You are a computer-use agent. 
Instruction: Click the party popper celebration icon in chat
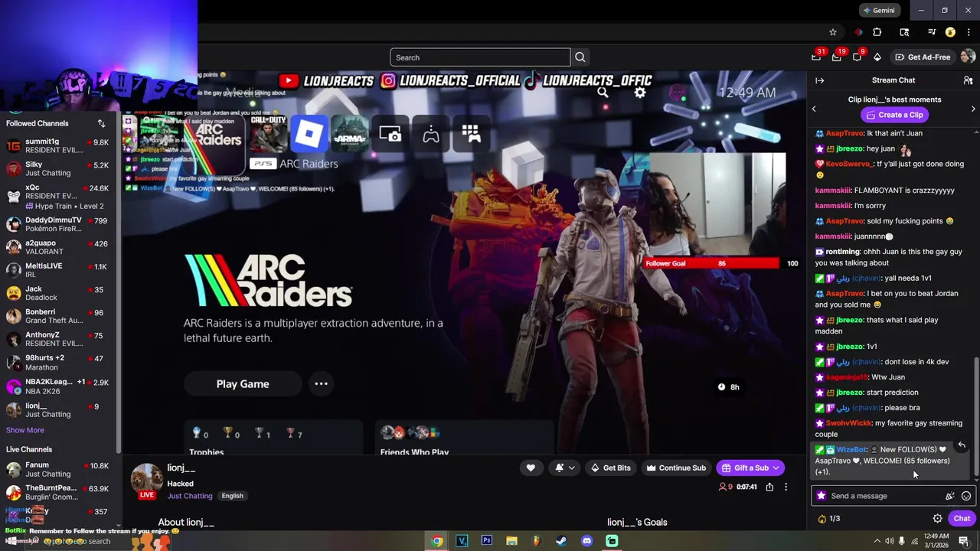pos(950,496)
